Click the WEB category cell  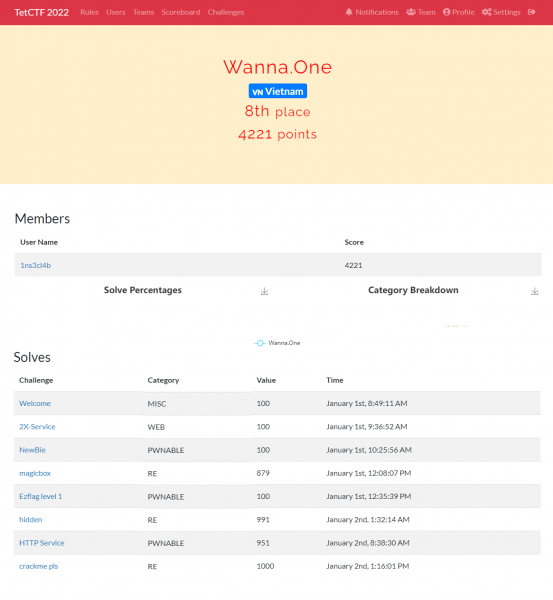coord(156,427)
